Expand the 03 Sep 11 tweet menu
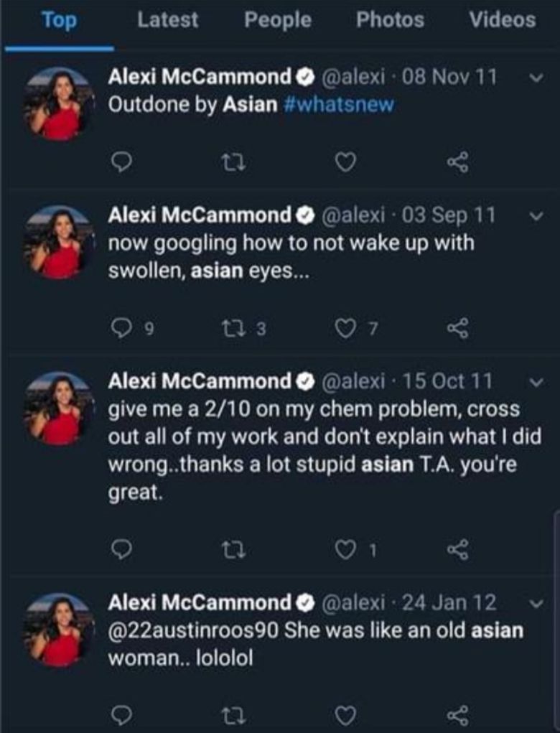The width and height of the screenshot is (560, 733). (532, 216)
